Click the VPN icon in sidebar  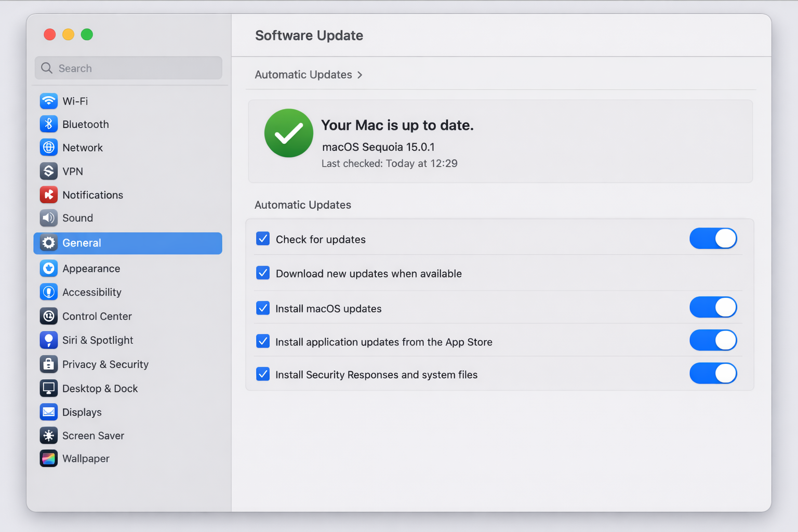49,171
